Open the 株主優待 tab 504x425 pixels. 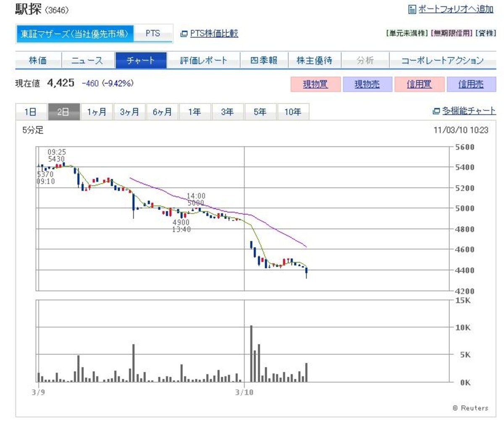click(314, 60)
